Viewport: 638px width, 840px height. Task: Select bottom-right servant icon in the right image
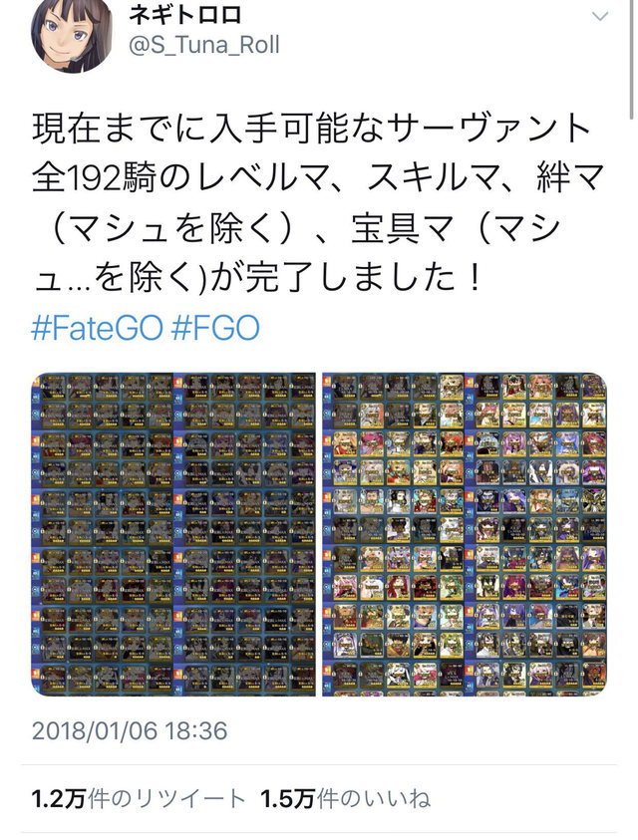593,675
